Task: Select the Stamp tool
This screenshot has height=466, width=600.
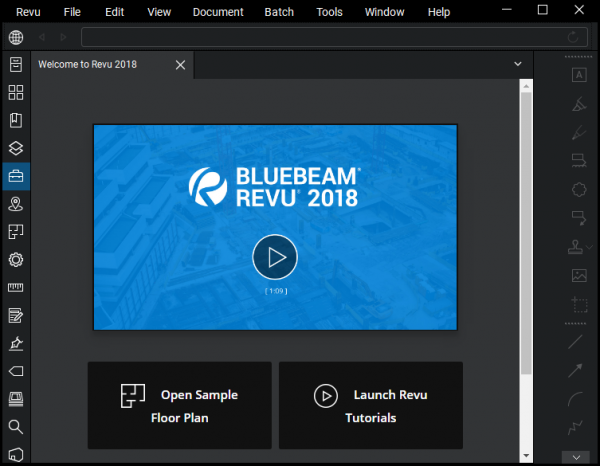Action: (578, 246)
